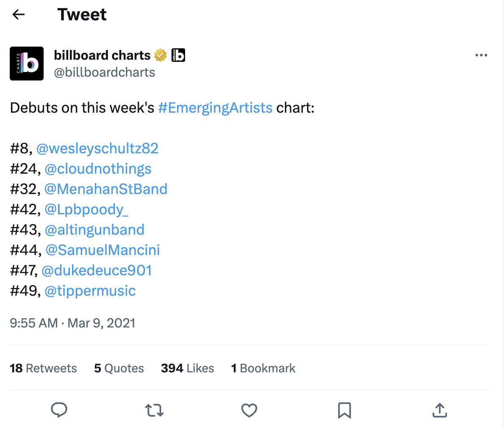Screen dimensions: 504x427
Task: Open the three-dot more options menu
Action: click(481, 55)
